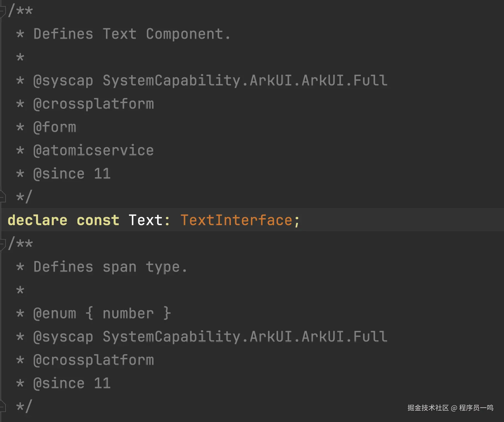Click the 掘金技术社区 watermark text
This screenshot has width=504, height=422.
pyautogui.click(x=428, y=408)
